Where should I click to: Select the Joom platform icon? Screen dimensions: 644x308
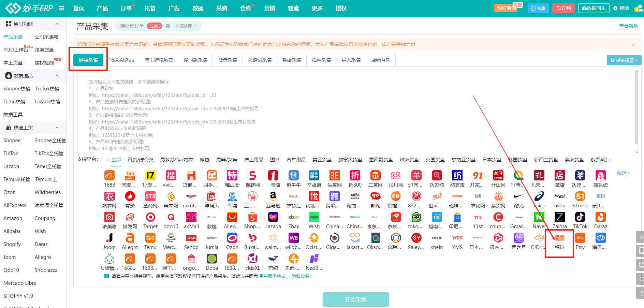click(109, 238)
